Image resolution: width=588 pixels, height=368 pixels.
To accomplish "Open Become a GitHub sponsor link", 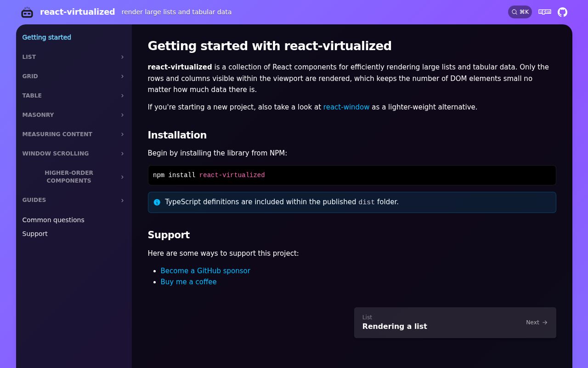I will click(x=205, y=271).
